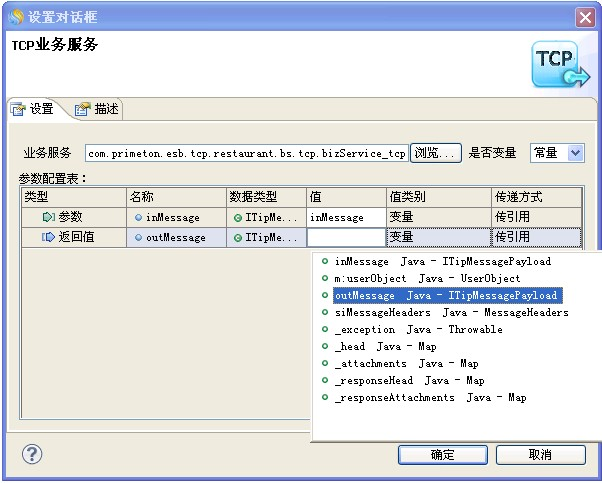Select m:userObject Java - UserObject entry

click(427, 278)
